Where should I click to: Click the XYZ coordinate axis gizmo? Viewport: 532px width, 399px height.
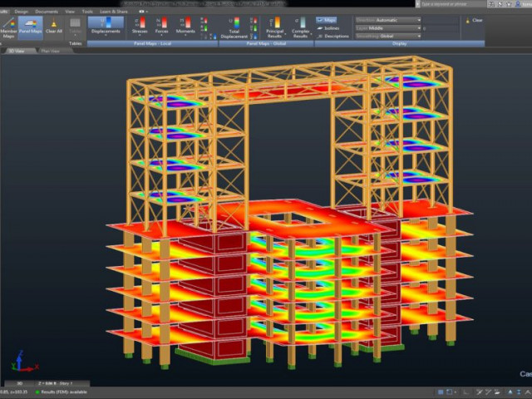[24, 362]
